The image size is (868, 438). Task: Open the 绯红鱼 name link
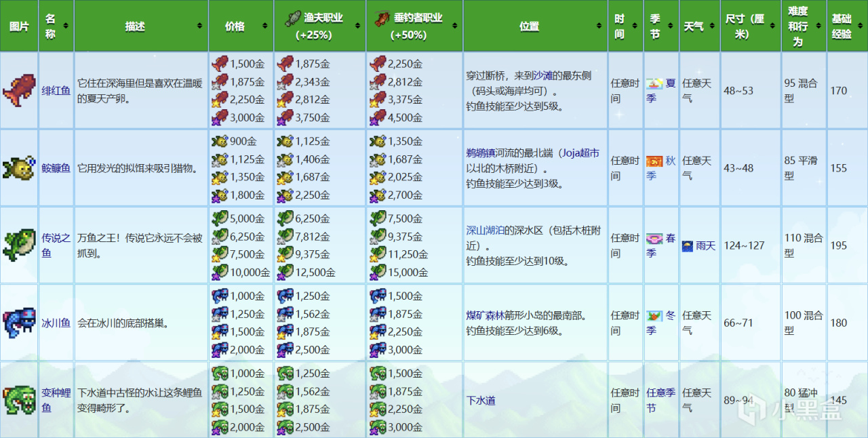pyautogui.click(x=56, y=90)
